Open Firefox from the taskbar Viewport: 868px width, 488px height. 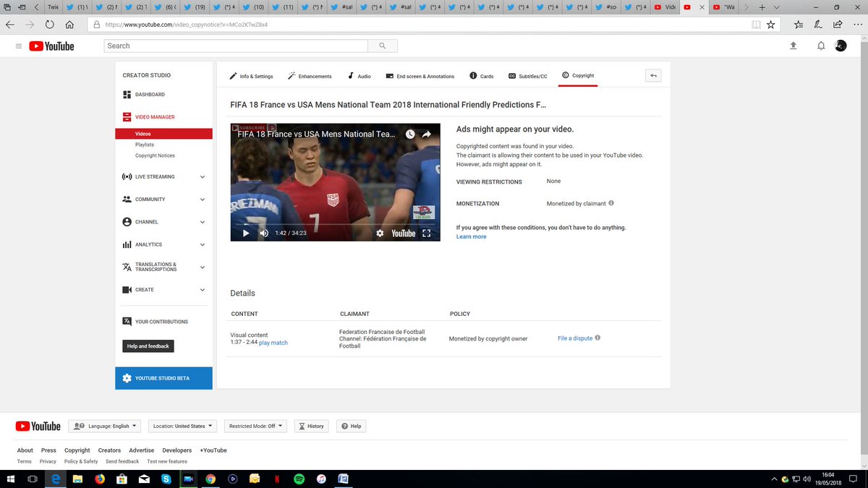[99, 479]
